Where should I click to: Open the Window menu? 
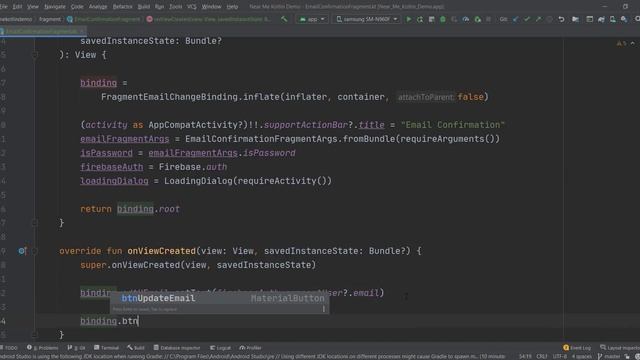click(211, 7)
